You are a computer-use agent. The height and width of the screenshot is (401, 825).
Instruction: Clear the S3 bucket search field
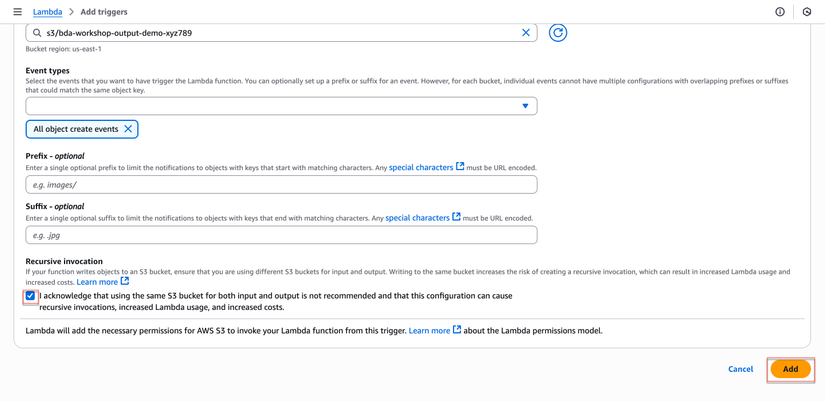tap(526, 33)
